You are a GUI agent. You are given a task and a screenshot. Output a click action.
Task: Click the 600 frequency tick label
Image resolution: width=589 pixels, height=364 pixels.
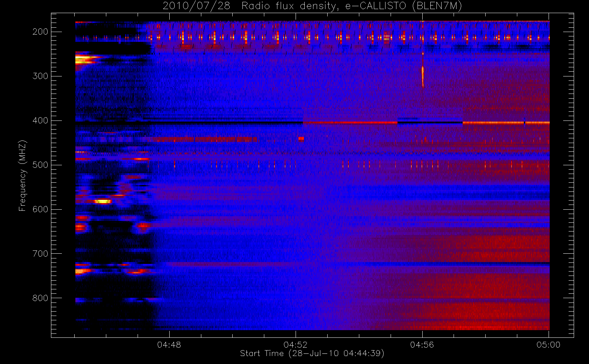40,209
